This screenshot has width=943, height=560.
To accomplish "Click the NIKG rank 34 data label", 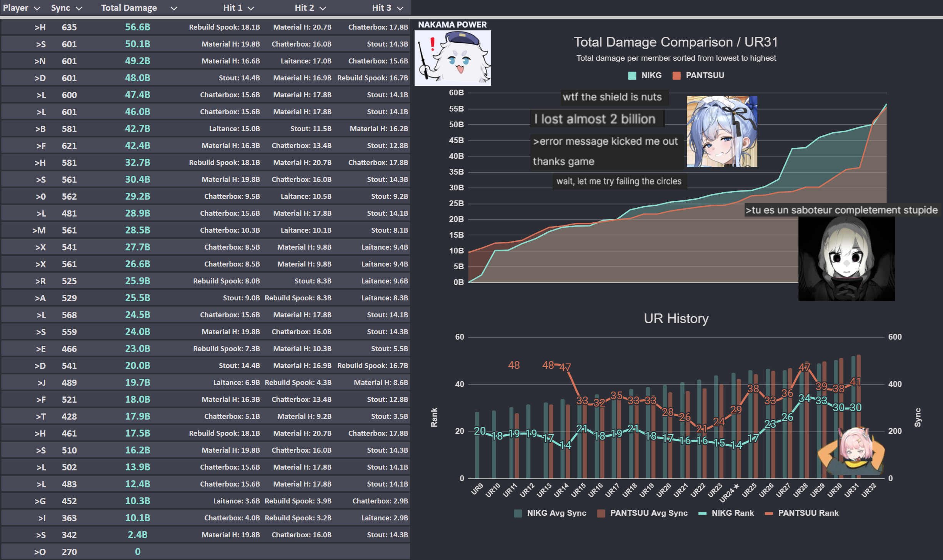I will point(804,398).
